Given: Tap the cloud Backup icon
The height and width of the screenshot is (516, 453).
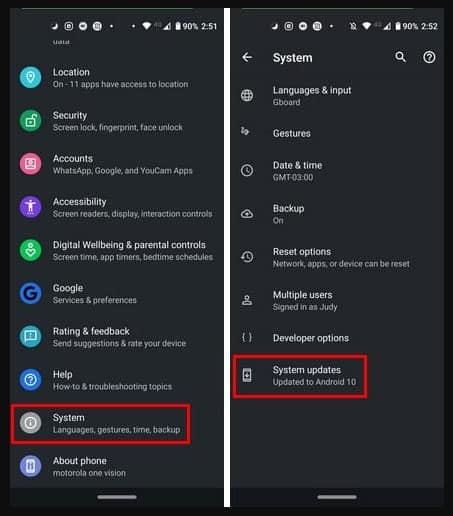Looking at the screenshot, I should [x=247, y=214].
